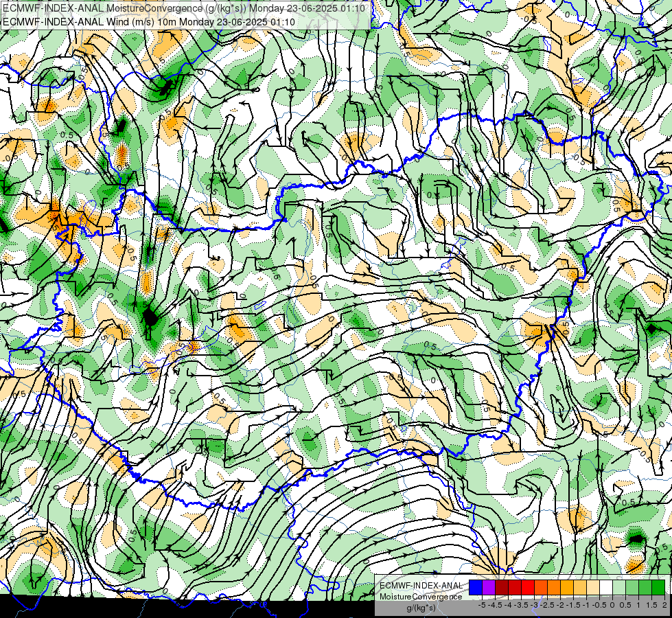Click the legend tick label -3.5
This screenshot has width=672, height=618.
[x=521, y=605]
